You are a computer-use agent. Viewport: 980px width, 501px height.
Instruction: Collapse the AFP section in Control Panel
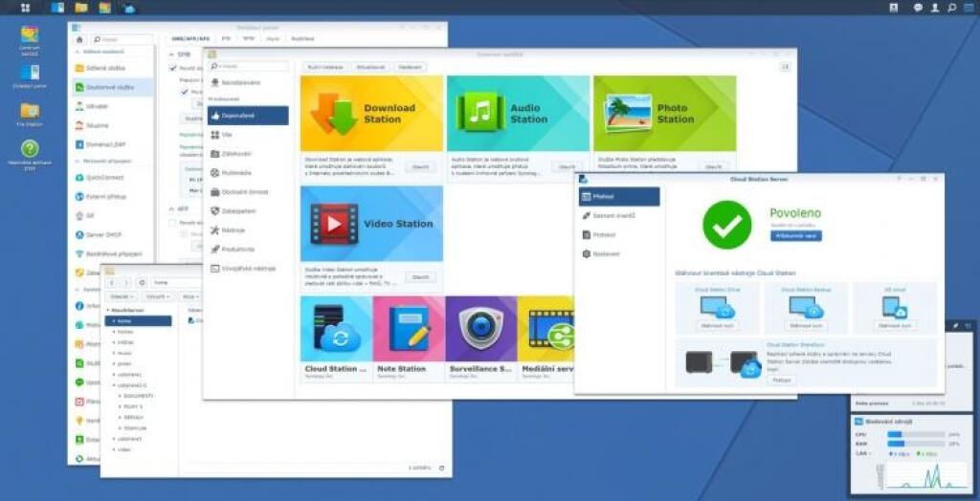(x=172, y=209)
